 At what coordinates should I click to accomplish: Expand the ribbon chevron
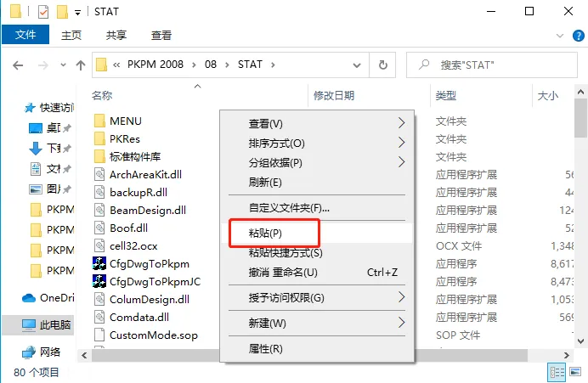[x=560, y=36]
